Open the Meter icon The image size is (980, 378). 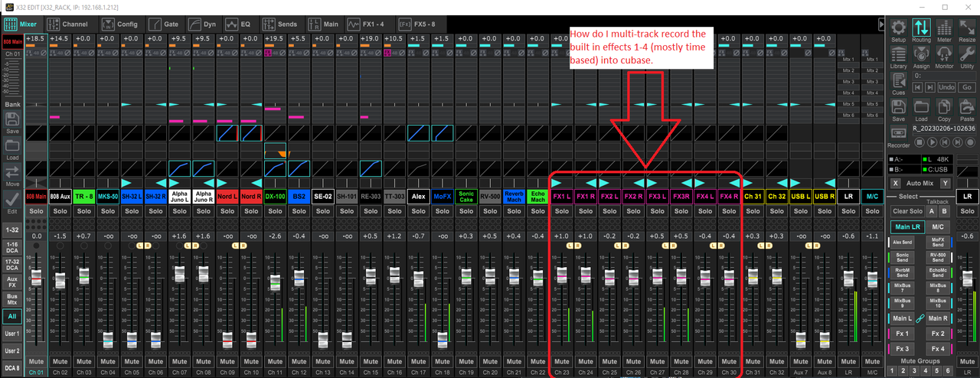[x=945, y=30]
